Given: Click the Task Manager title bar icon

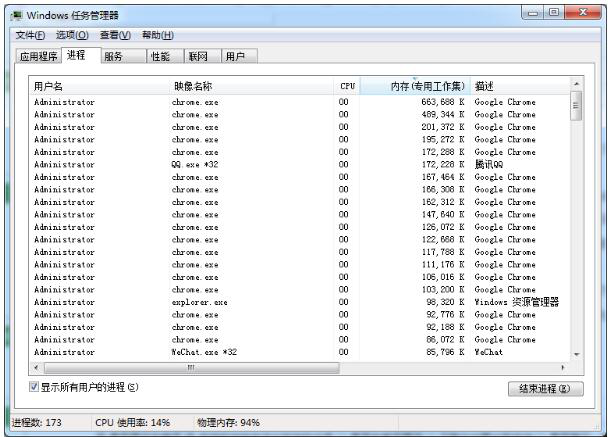Looking at the screenshot, I should [15, 15].
